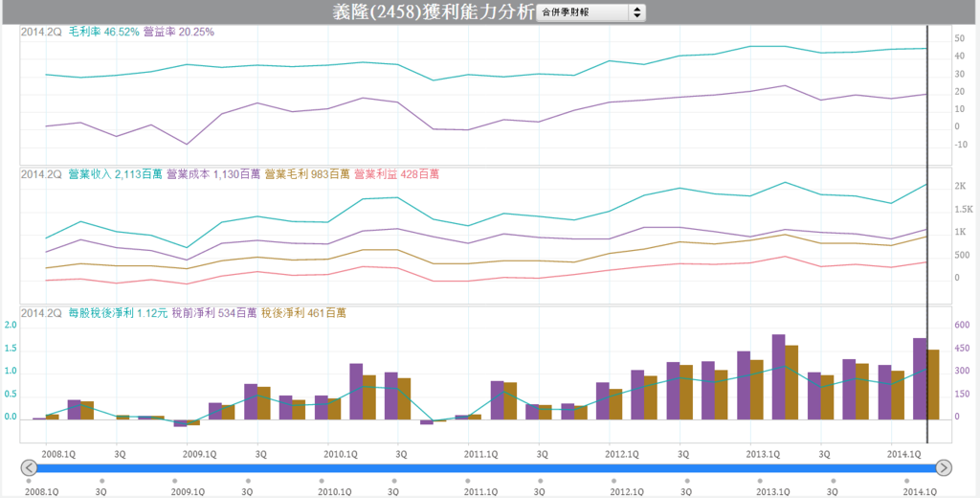This screenshot has width=980, height=498.
Task: Click the 1.5 value on the EPS axis
Action: pos(10,350)
